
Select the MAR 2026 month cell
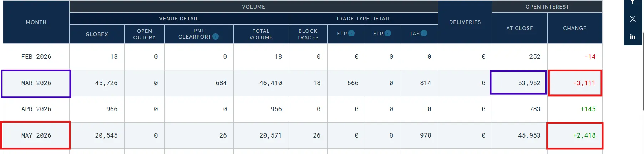point(36,83)
